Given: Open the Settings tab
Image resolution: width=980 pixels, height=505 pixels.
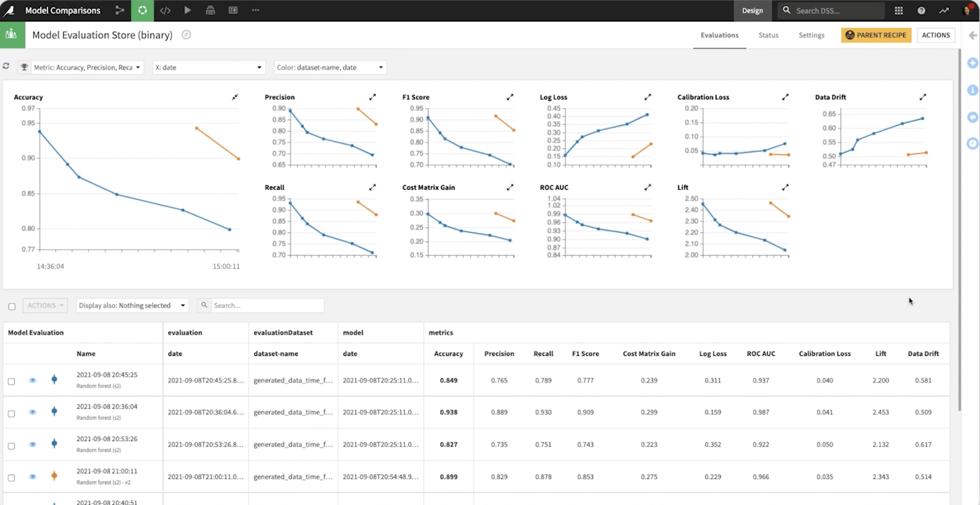Looking at the screenshot, I should [x=811, y=35].
